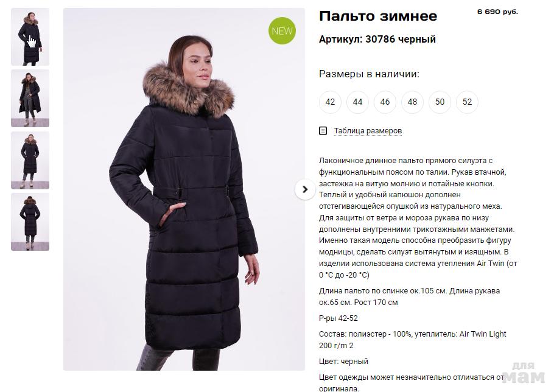
Task: Choose size 50
Action: tap(440, 102)
